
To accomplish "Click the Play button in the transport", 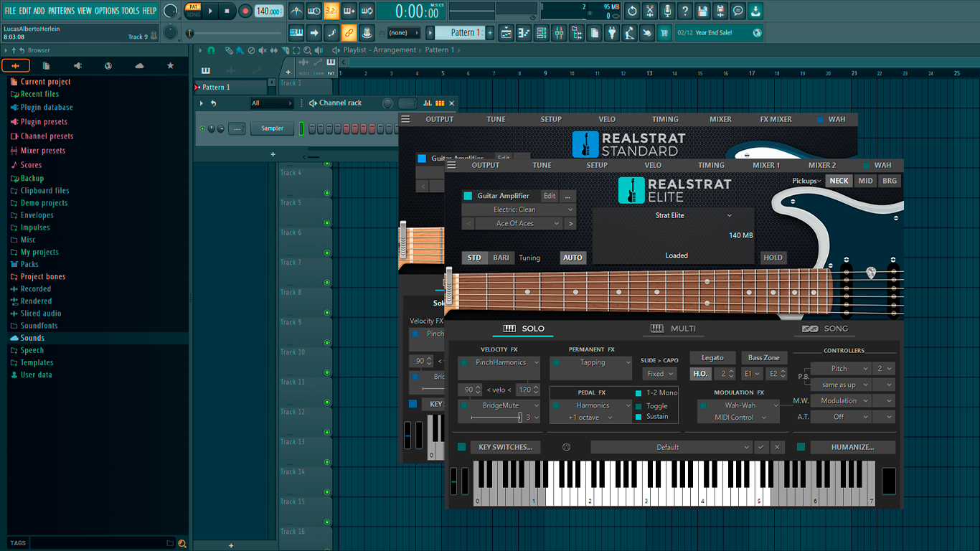I will click(210, 11).
